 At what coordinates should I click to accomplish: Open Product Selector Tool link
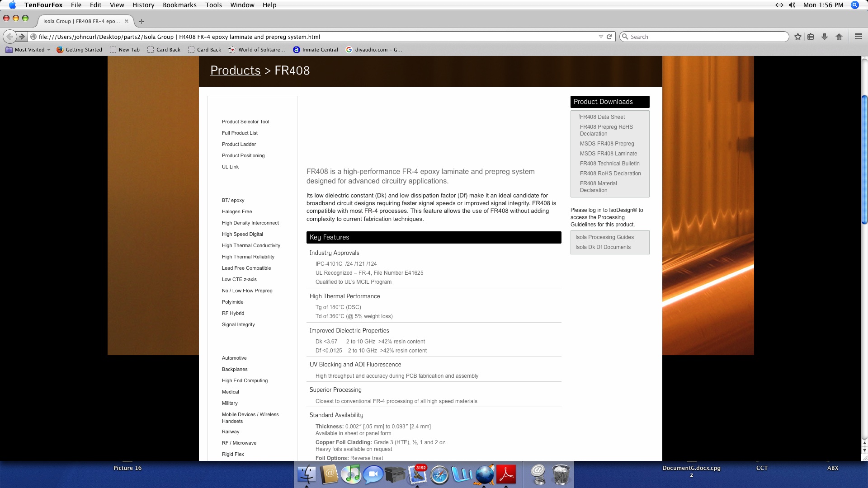pyautogui.click(x=245, y=122)
